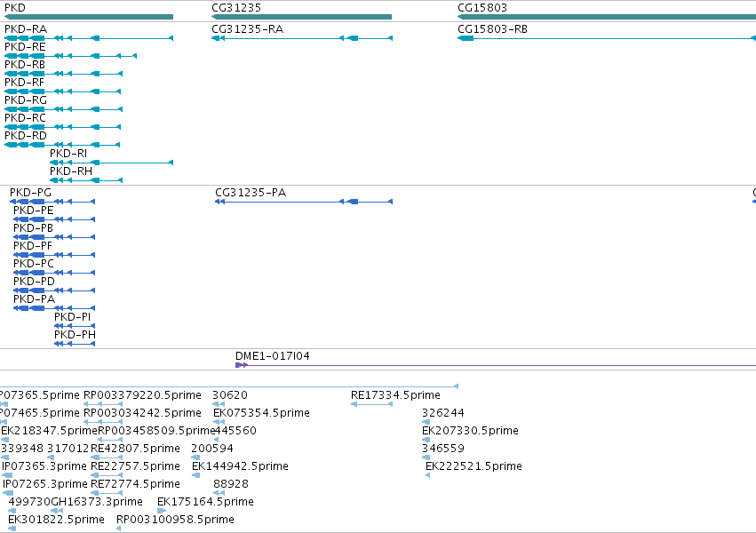
Task: Select the EK222521.5prime label
Action: coord(473,466)
